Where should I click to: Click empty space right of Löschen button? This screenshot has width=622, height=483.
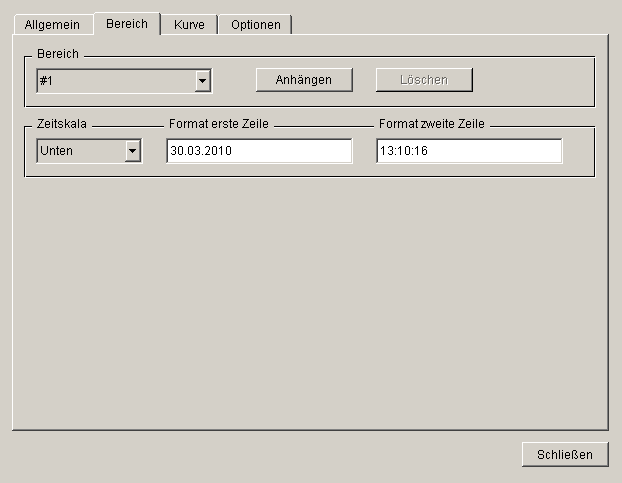pyautogui.click(x=530, y=80)
